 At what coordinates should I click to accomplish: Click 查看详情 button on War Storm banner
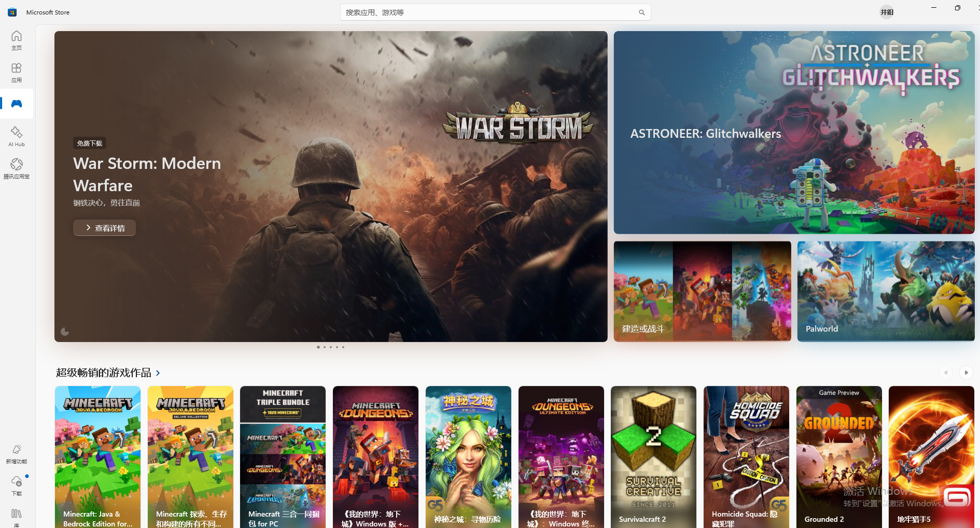pos(104,228)
